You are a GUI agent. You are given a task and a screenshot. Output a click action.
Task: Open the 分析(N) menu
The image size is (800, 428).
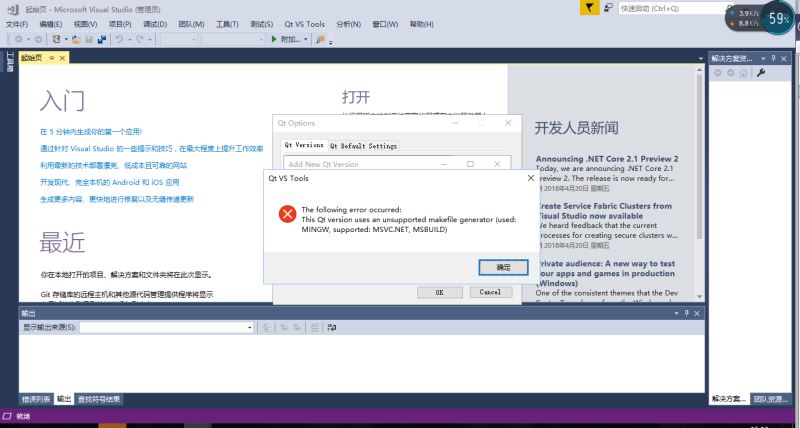[x=348, y=24]
